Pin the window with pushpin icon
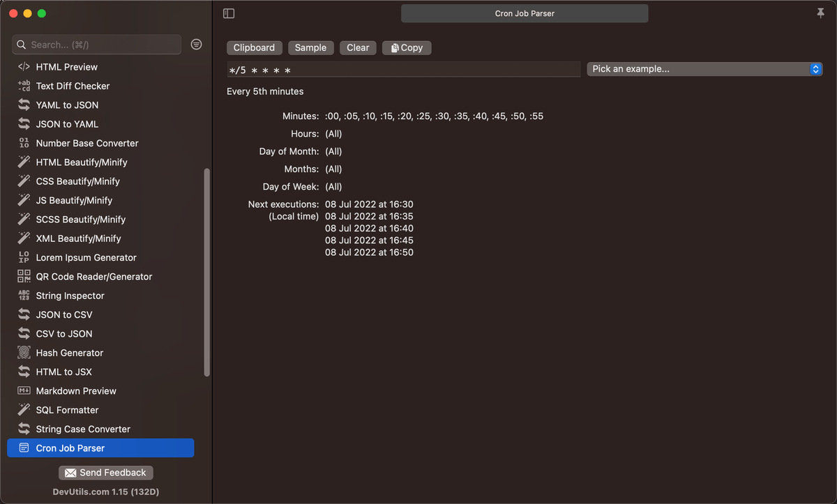 click(x=820, y=13)
